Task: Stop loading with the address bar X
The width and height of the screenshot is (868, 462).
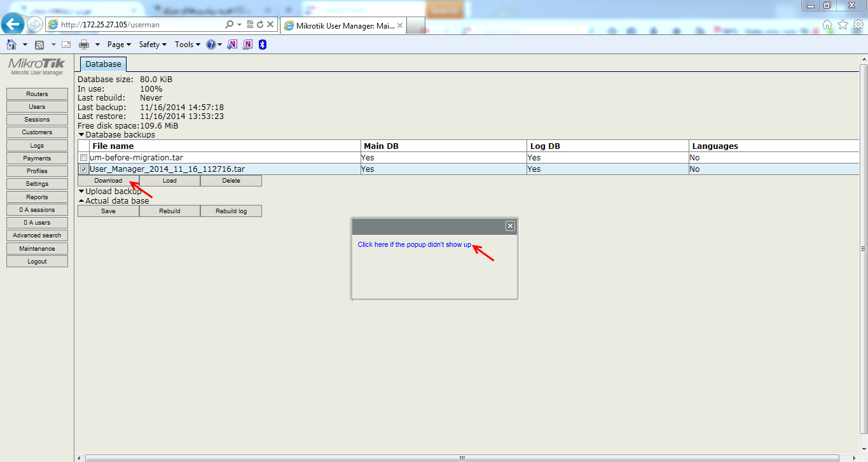Action: pyautogui.click(x=270, y=25)
